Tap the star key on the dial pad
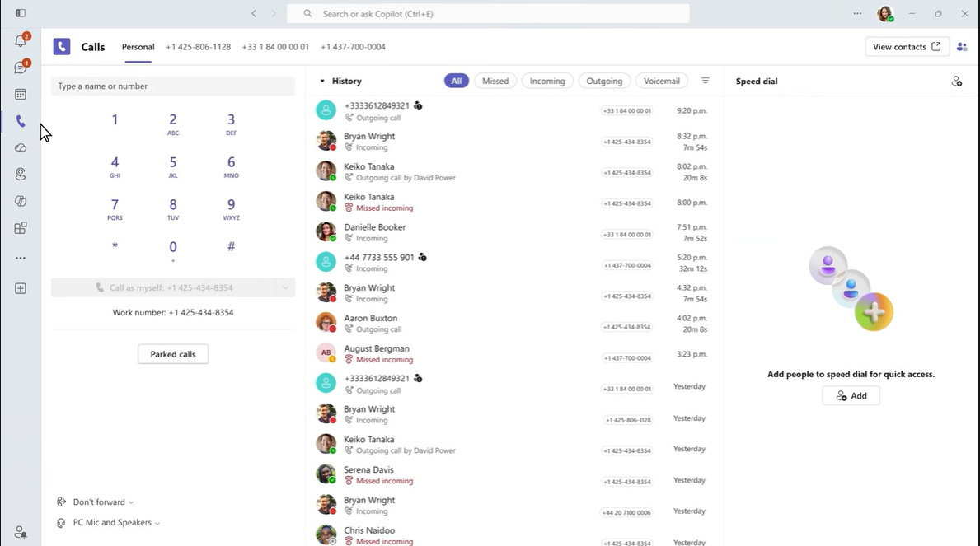Screen dimensions: 980x546 pos(115,246)
